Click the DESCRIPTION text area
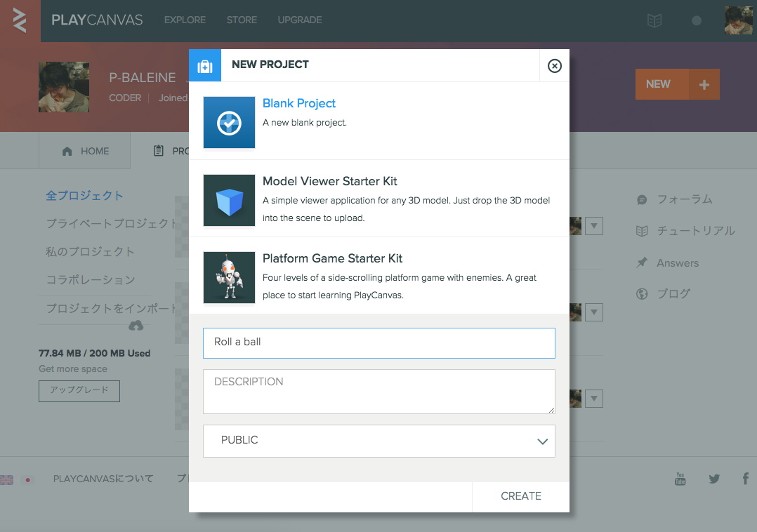Screen dimensions: 757x532 pos(379,392)
